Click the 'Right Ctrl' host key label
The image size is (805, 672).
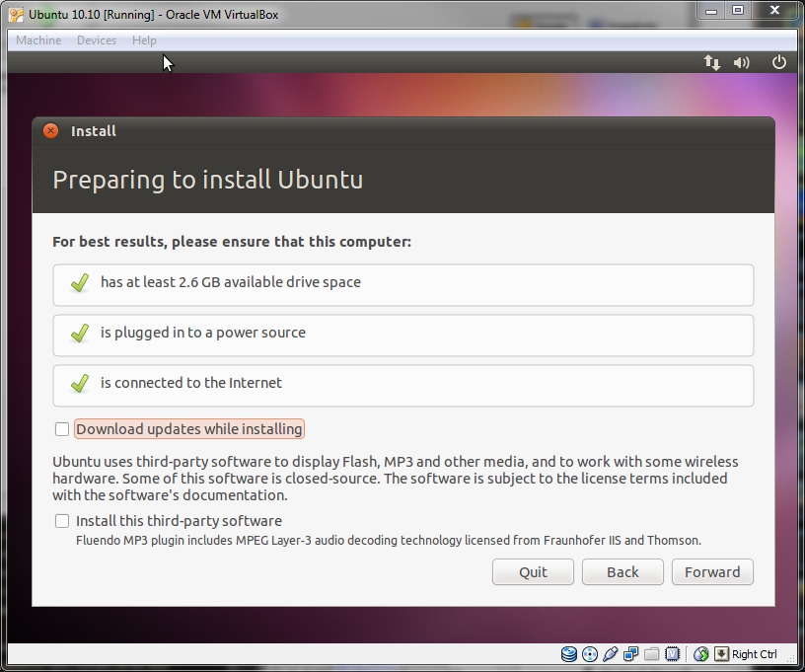tap(754, 654)
